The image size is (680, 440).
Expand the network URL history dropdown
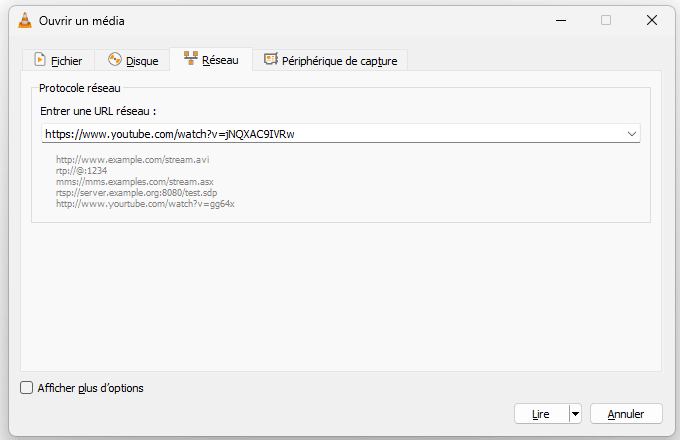[632, 133]
